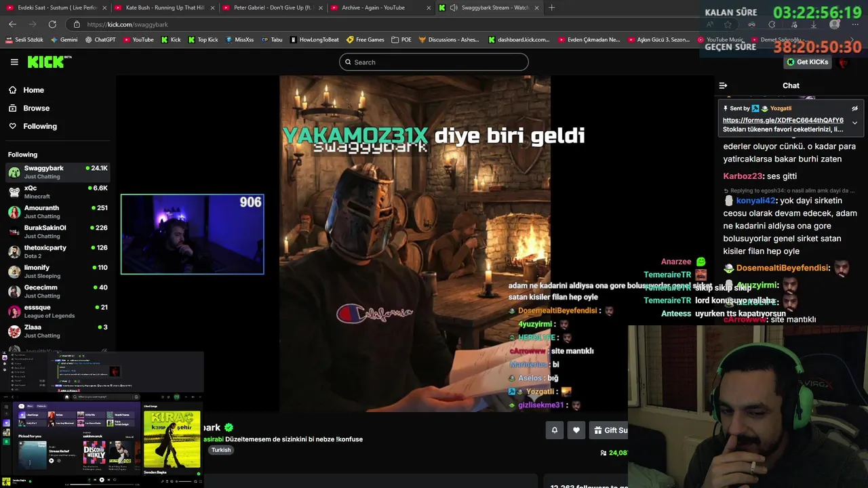Open the POE bookmark folder
The height and width of the screenshot is (488, 868).
[x=401, y=39]
